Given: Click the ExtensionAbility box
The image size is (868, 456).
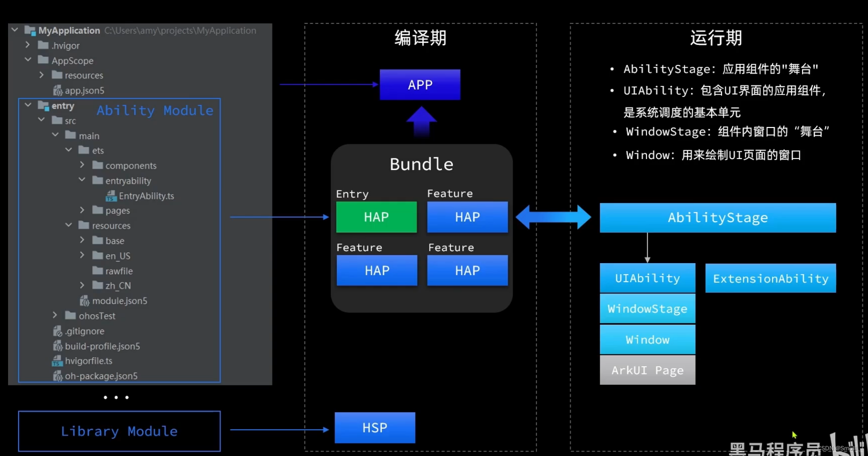Looking at the screenshot, I should (x=771, y=278).
